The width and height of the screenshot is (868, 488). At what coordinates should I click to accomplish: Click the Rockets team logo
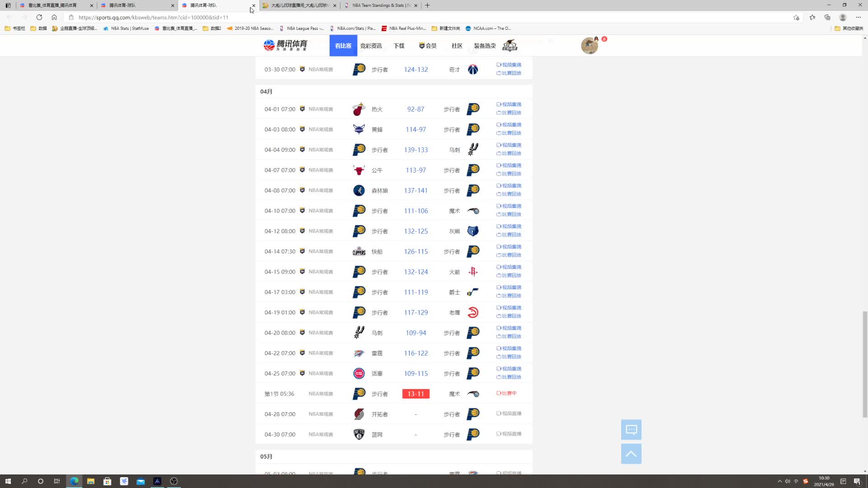[473, 272]
